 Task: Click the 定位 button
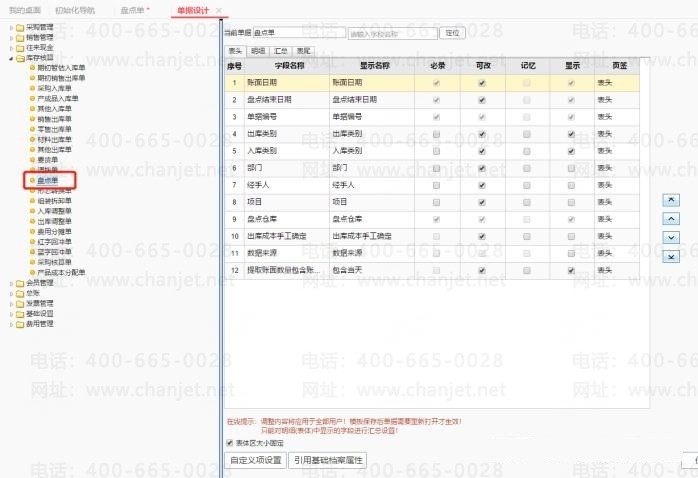[x=452, y=33]
